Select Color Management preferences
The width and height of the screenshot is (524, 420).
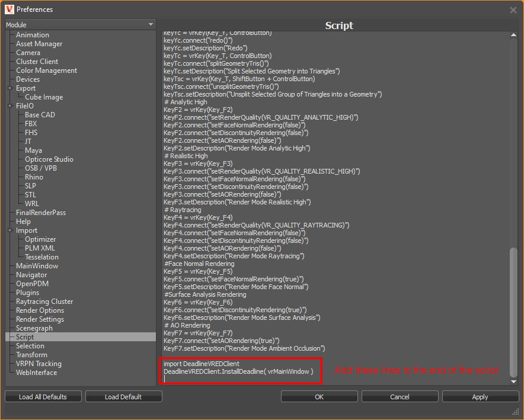[46, 70]
